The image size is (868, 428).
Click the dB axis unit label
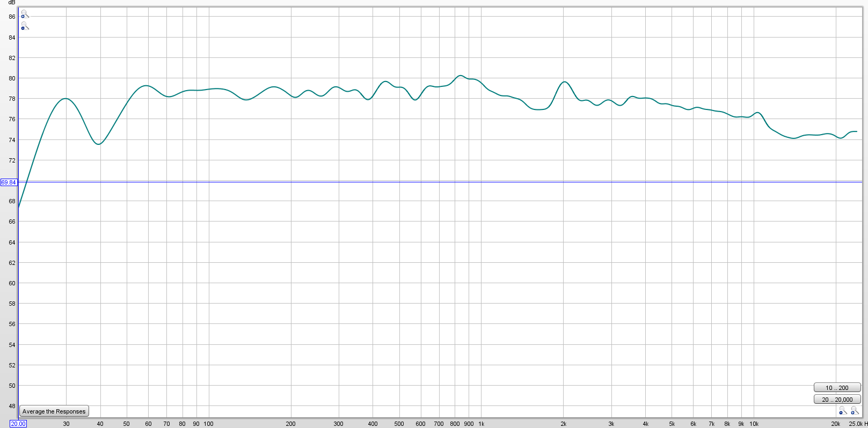12,3
